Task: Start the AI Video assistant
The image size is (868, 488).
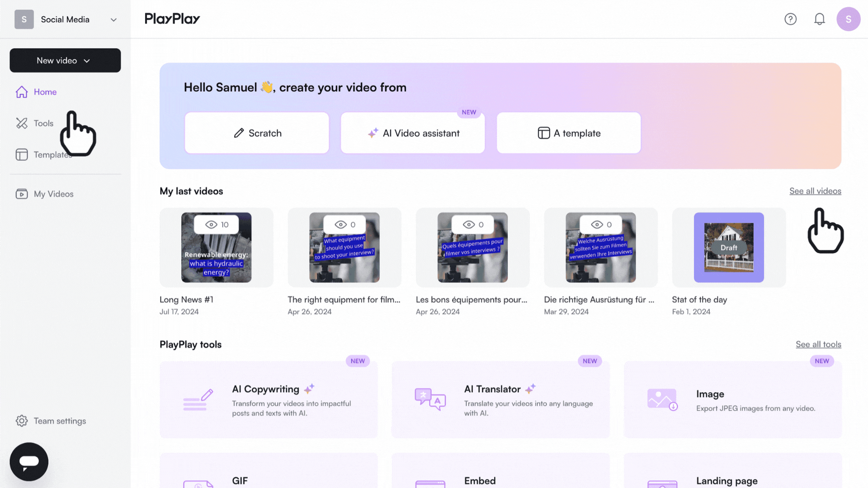Action: point(413,133)
